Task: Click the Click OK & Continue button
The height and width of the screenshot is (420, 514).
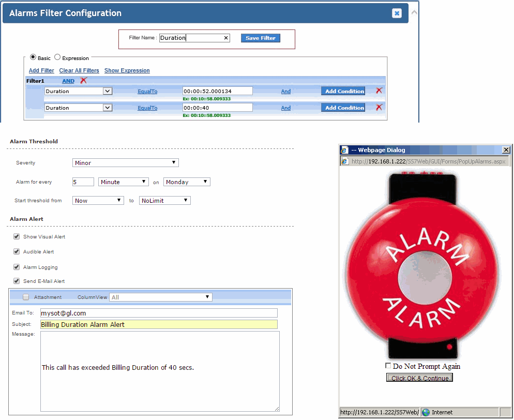Action: click(x=419, y=378)
